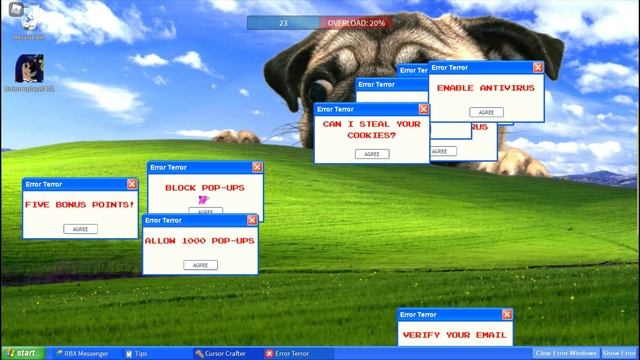Screen dimensions: 640x360
Task: Click the OVERLOAD 20% progress bar
Action: pos(356,23)
